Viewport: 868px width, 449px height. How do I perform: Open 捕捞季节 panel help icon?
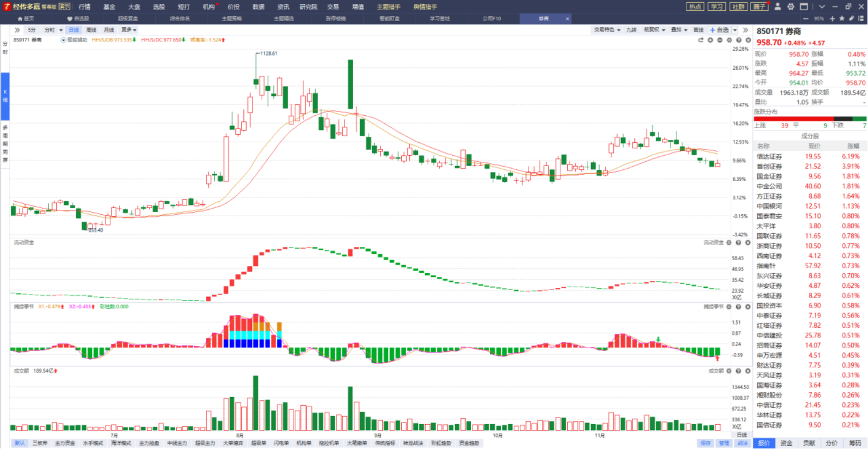739,307
